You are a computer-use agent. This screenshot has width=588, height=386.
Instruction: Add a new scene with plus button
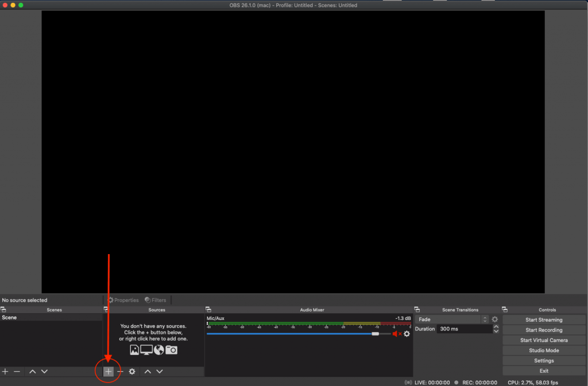pyautogui.click(x=5, y=372)
